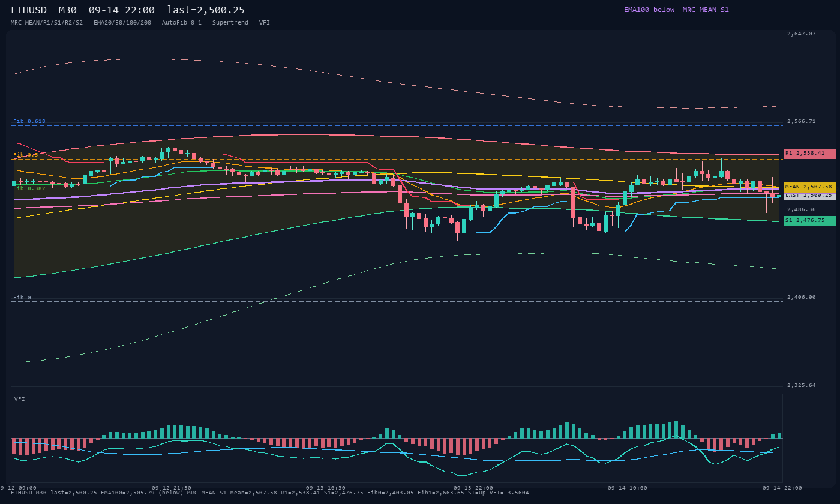Viewport: 840px width, 504px height.
Task: Click the Fib 0.618 level label
Action: tap(29, 121)
